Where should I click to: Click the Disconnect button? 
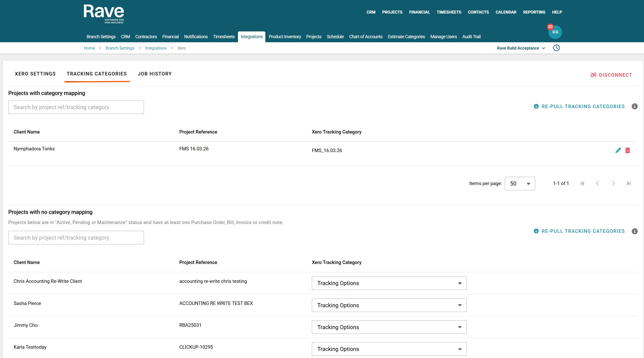point(611,75)
